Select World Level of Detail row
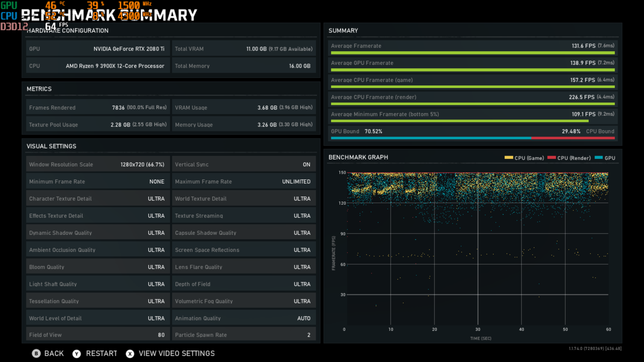 [x=98, y=318]
